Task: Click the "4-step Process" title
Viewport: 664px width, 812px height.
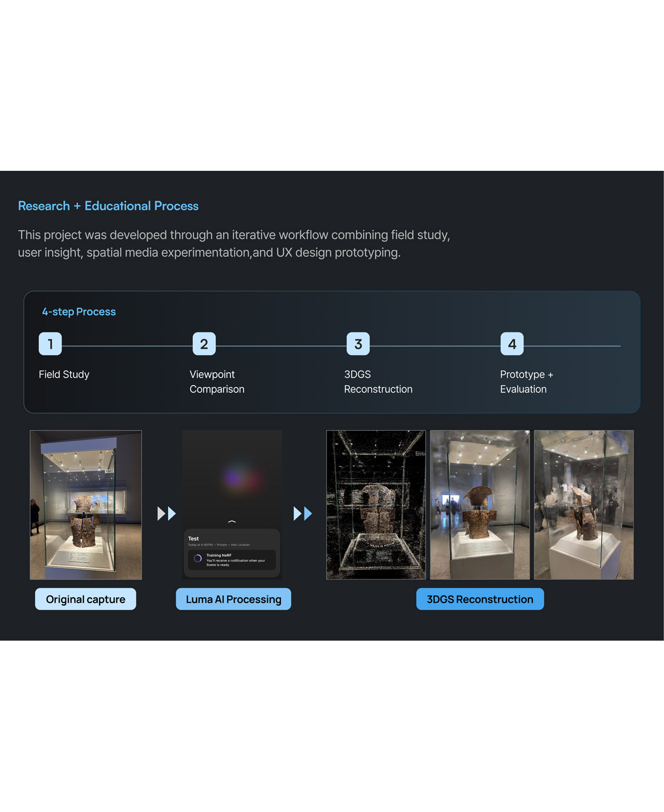Action: pyautogui.click(x=79, y=312)
